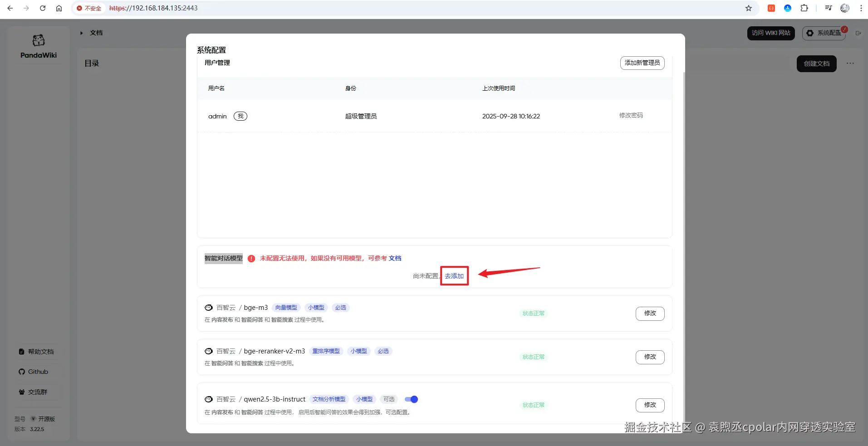The image size is (868, 446).
Task: Click the version number 3.22.5
Action: click(x=37, y=429)
